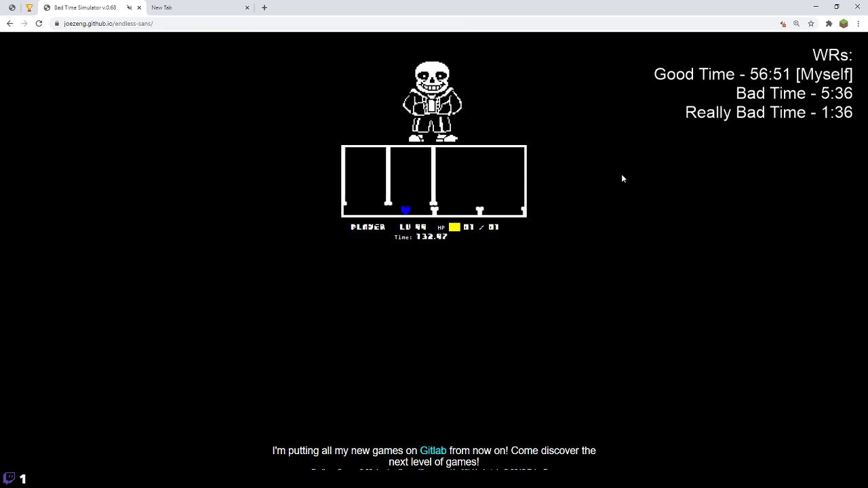Click 'Really Bad Time - 1:36' text

point(769,113)
